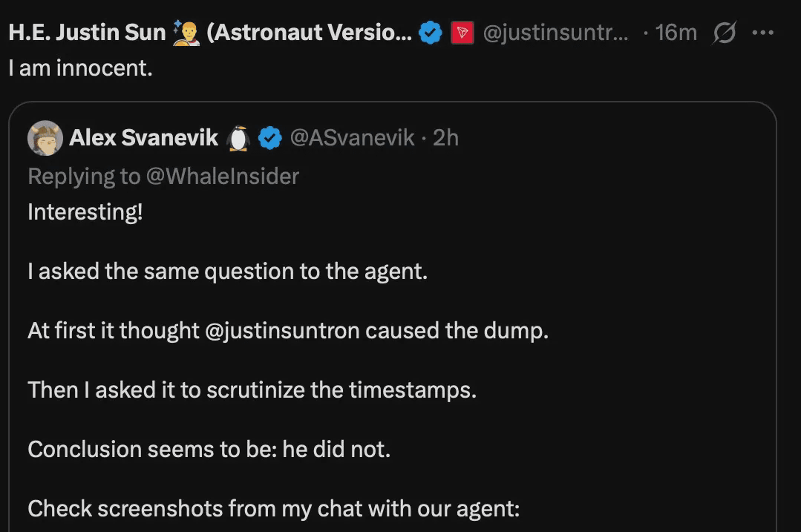Click the astronaut emoji in Justin's name
Screen dimensions: 801x532
coord(186,33)
